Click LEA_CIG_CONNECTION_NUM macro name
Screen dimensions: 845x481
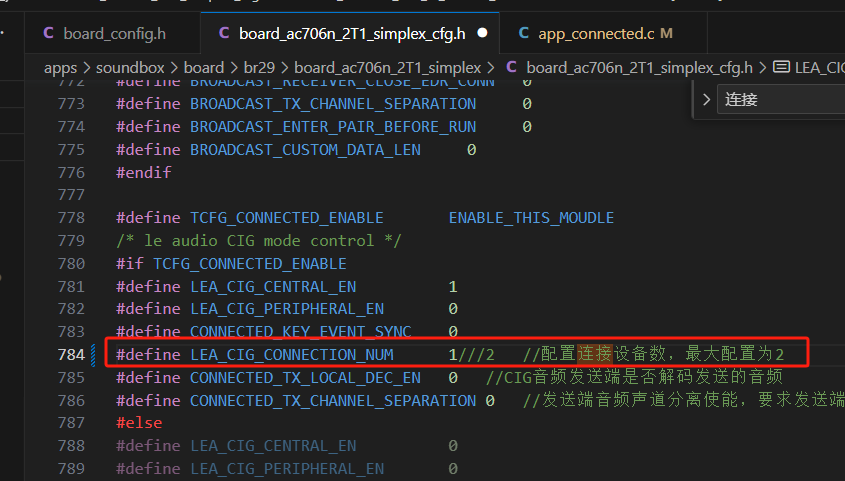[292, 355]
